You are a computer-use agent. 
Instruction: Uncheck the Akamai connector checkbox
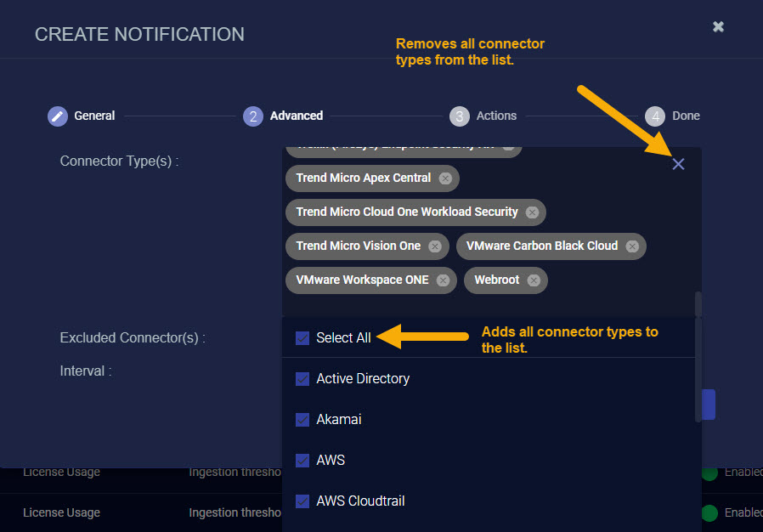tap(302, 420)
